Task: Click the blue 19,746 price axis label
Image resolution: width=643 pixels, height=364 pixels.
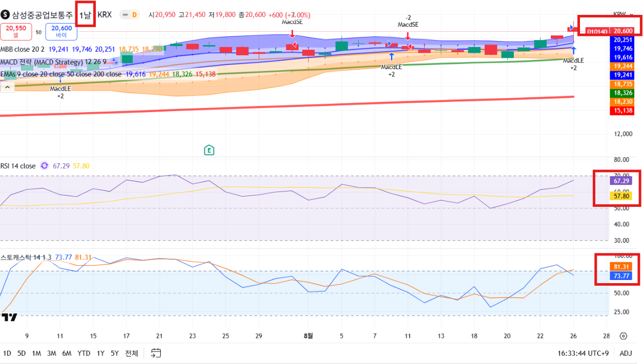Action: 623,49
